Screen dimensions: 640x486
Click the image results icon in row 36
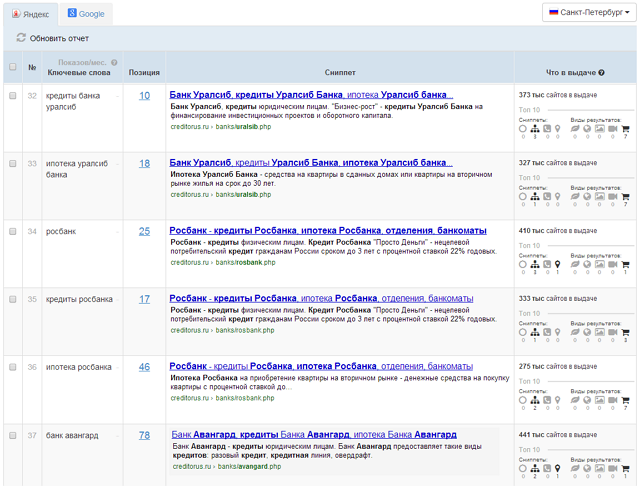(599, 400)
